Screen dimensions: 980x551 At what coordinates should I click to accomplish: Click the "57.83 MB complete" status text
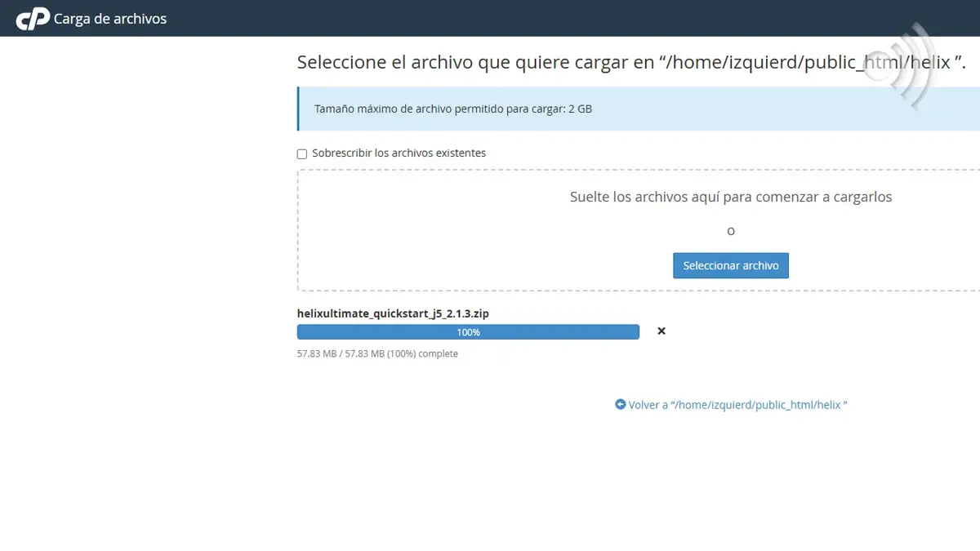pos(377,353)
